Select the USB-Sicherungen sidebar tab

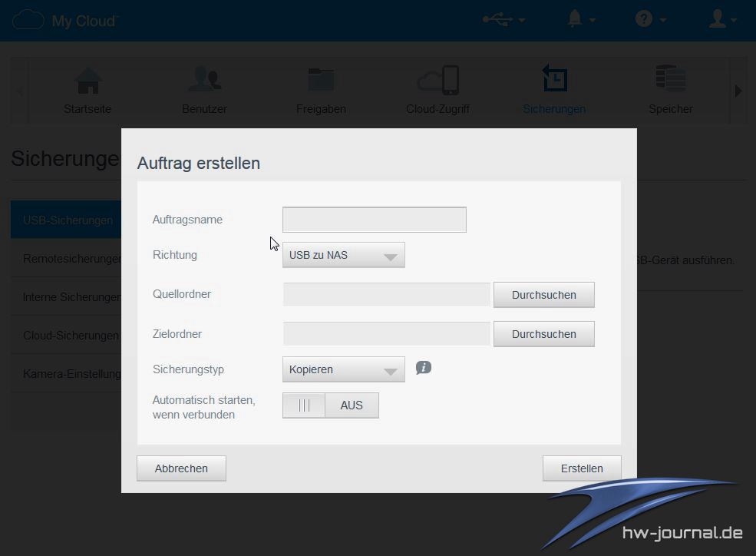(68, 220)
